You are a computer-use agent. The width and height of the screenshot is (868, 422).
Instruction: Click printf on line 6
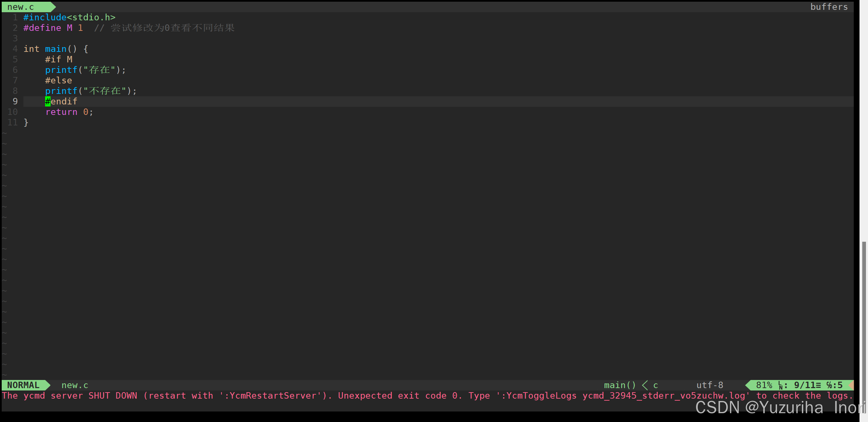(61, 70)
